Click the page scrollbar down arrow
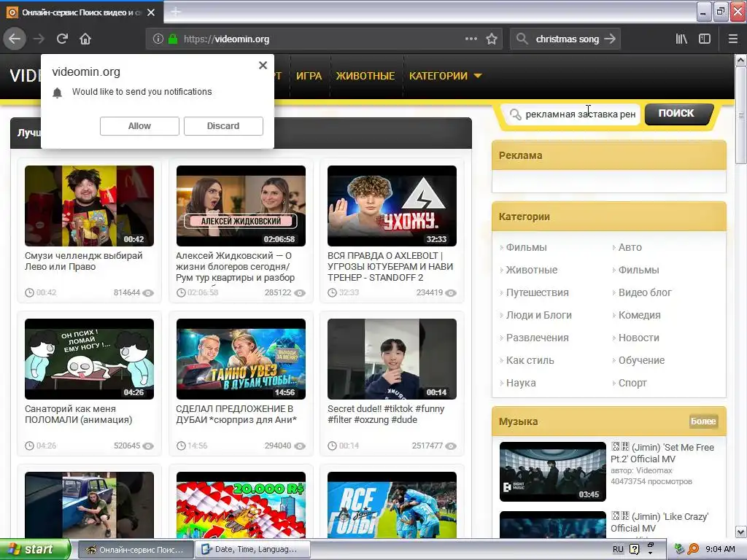This screenshot has width=747, height=560. point(740,532)
